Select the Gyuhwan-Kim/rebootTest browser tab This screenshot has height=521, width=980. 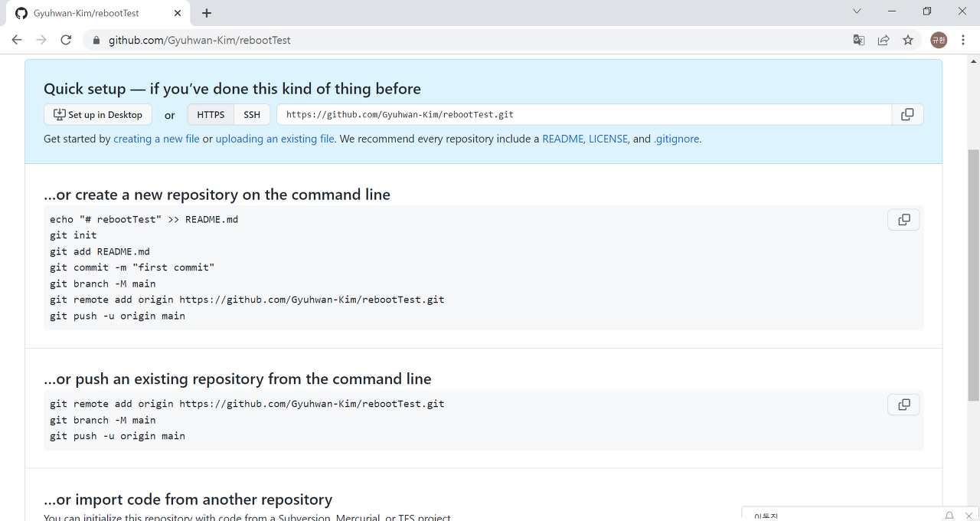(97, 13)
